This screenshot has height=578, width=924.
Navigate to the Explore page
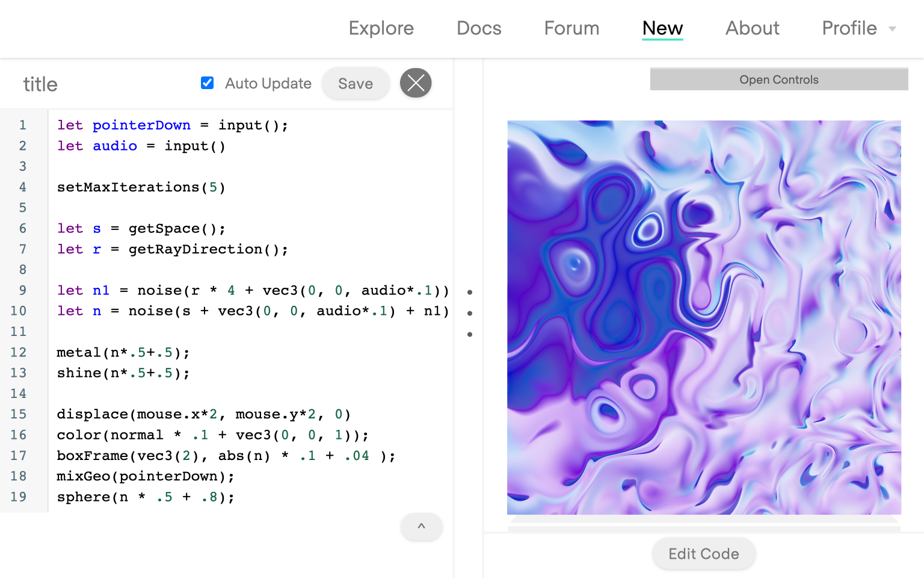(x=381, y=28)
